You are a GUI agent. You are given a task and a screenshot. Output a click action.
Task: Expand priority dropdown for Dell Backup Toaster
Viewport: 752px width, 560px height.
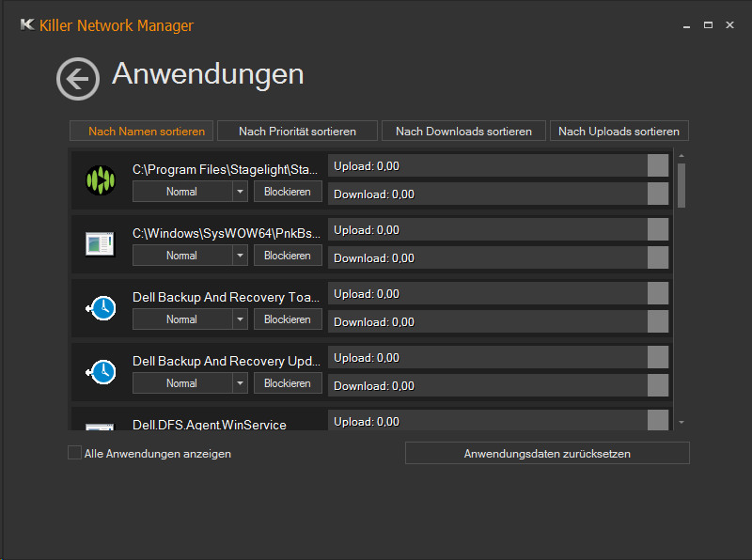click(240, 319)
